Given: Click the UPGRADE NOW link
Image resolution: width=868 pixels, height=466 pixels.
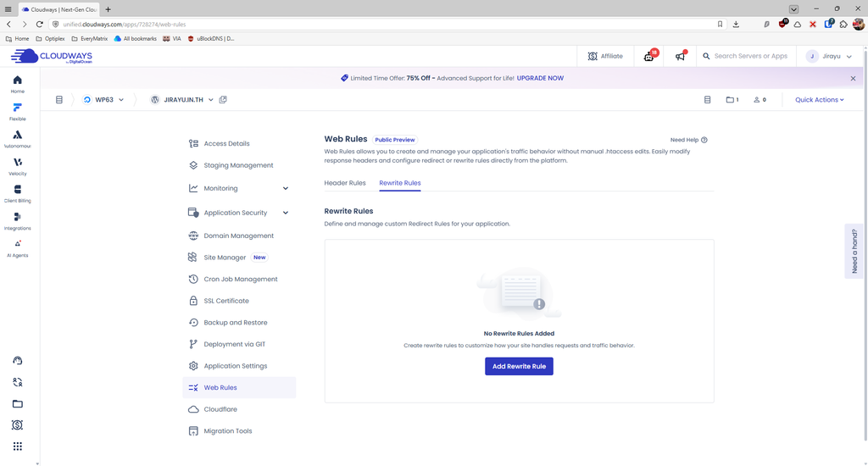Looking at the screenshot, I should 540,78.
